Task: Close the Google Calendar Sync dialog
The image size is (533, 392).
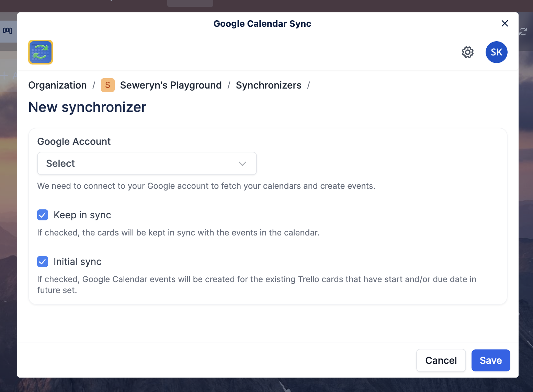Action: click(504, 23)
